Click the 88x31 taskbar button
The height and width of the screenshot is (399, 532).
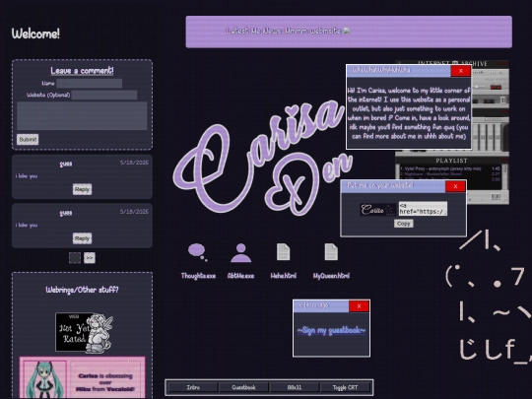pyautogui.click(x=295, y=387)
